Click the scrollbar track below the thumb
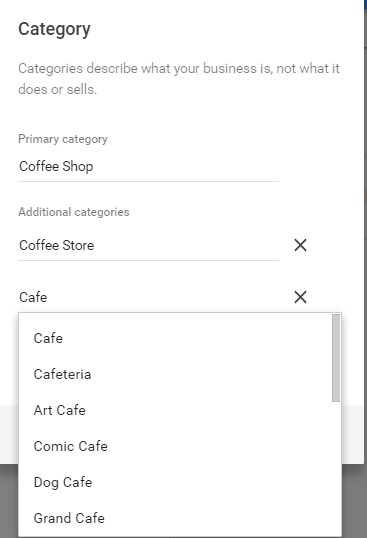This screenshot has height=538, width=367. pos(336,468)
